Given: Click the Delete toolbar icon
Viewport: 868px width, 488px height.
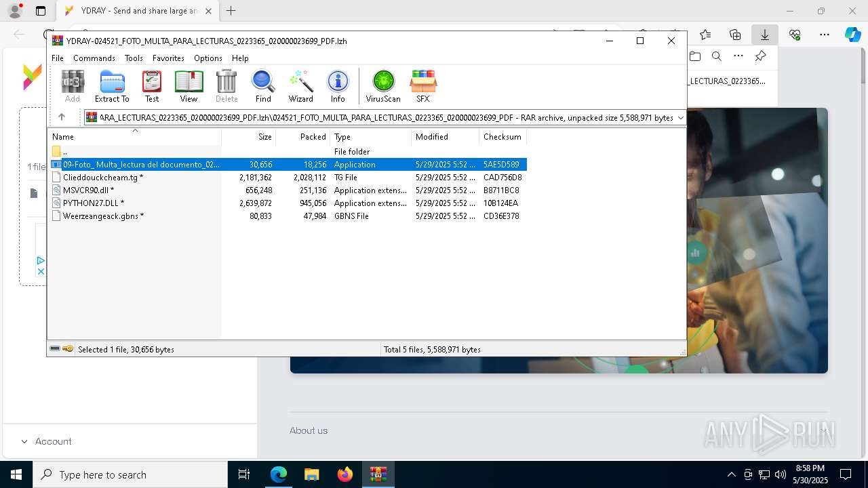Looking at the screenshot, I should pos(226,86).
